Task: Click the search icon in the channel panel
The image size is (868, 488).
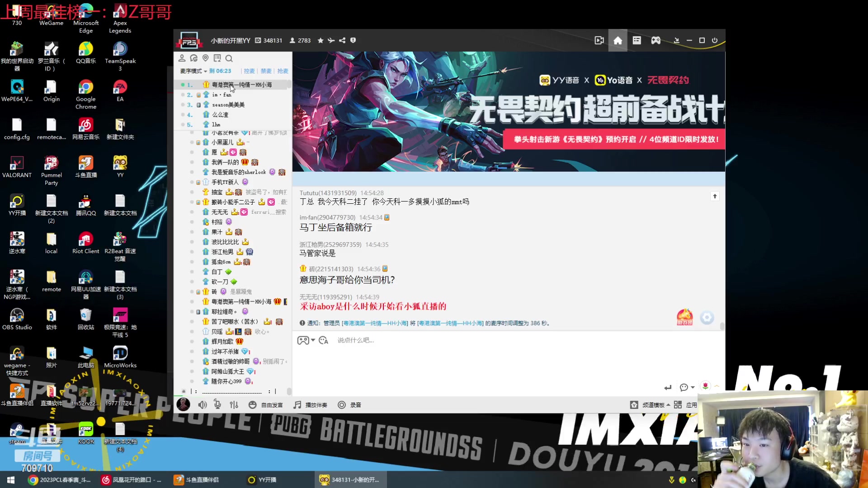Action: click(x=229, y=58)
